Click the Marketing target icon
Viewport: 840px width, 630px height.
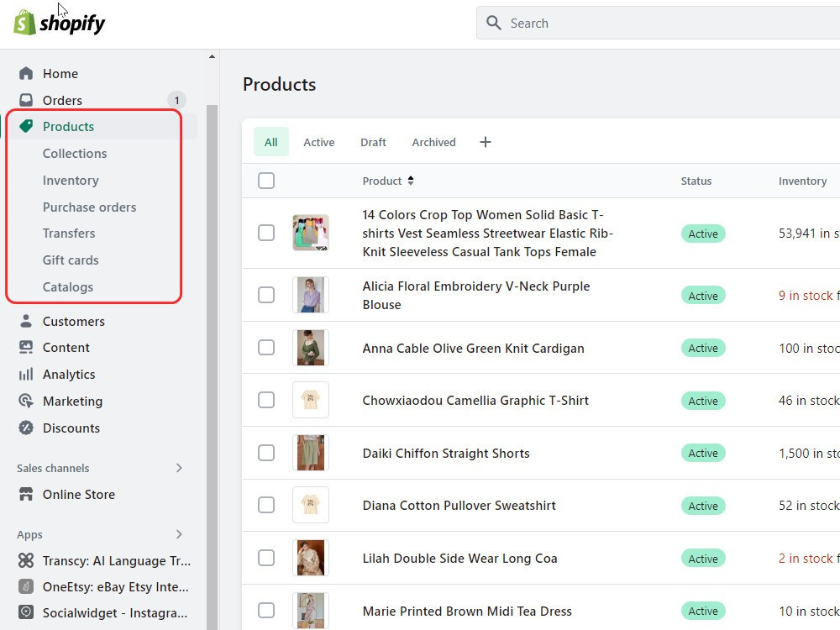(x=26, y=401)
